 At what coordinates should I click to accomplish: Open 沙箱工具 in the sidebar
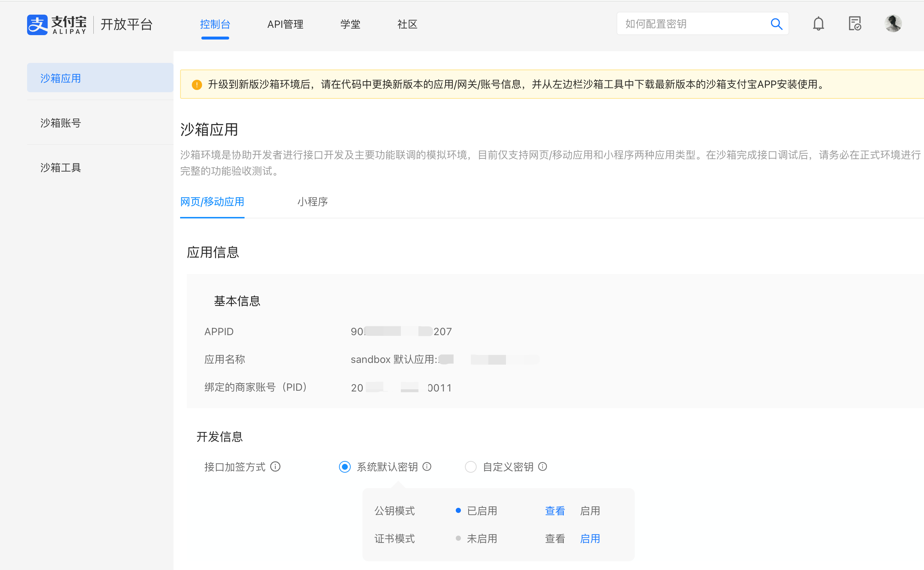(61, 168)
